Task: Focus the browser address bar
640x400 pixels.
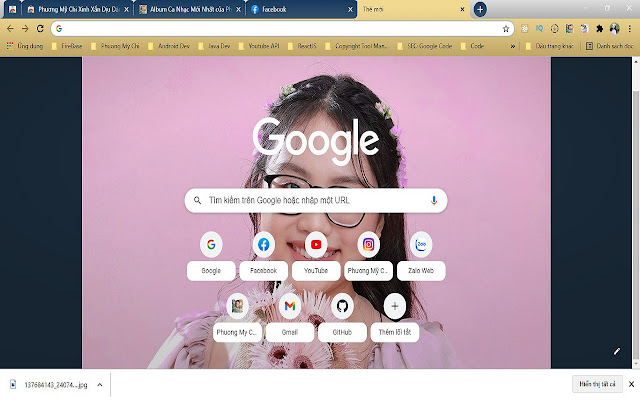Action: point(282,29)
